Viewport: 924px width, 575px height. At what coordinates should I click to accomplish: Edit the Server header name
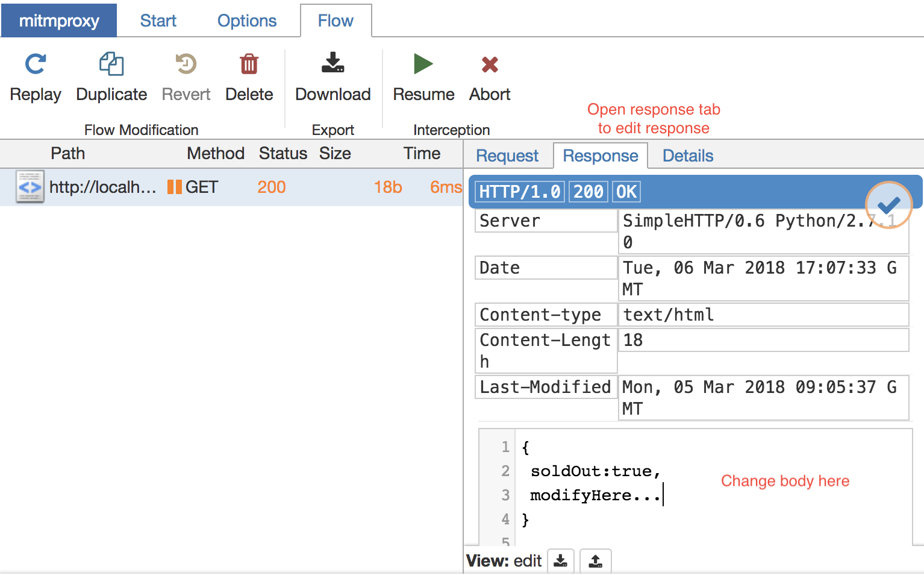click(546, 221)
